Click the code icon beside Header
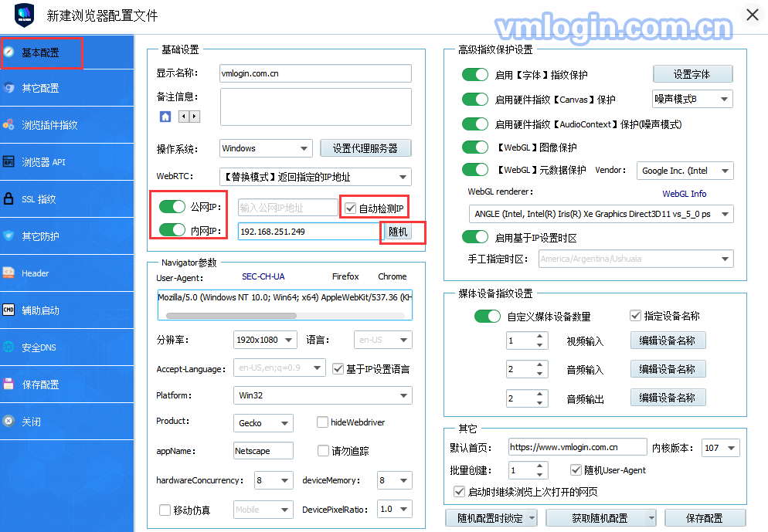Screen dimensions: 768x532 8,273
